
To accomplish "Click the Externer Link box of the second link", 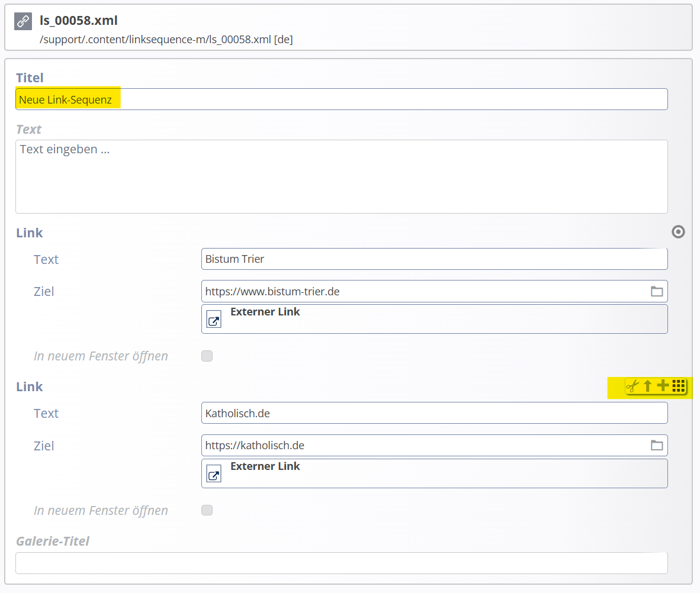I will [434, 473].
